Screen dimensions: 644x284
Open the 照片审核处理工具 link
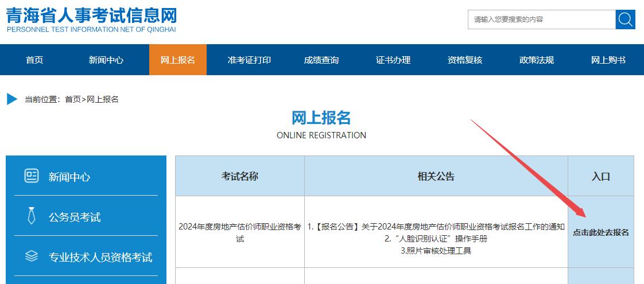(x=436, y=251)
